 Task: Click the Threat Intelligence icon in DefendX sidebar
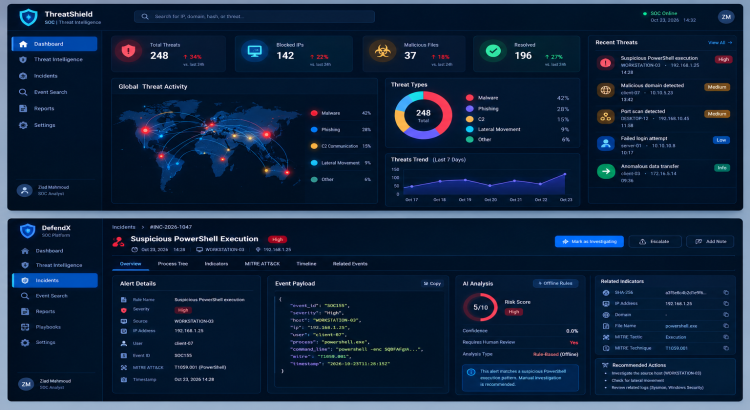click(25, 266)
